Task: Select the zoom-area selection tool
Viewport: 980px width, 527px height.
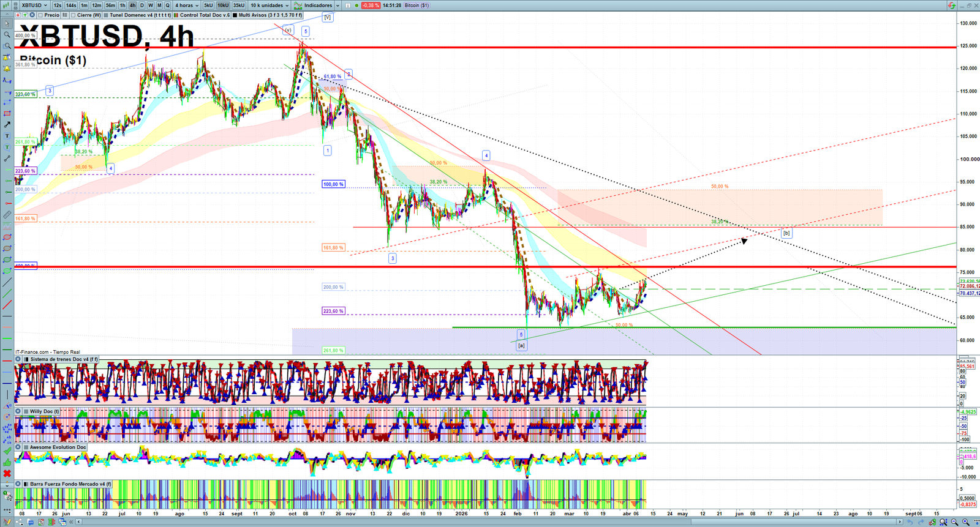Action: pos(7,46)
